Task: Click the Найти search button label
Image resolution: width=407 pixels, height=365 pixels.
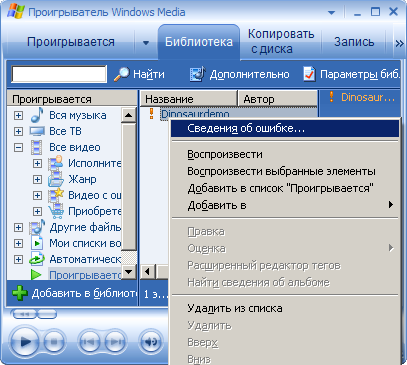Action: [x=149, y=74]
